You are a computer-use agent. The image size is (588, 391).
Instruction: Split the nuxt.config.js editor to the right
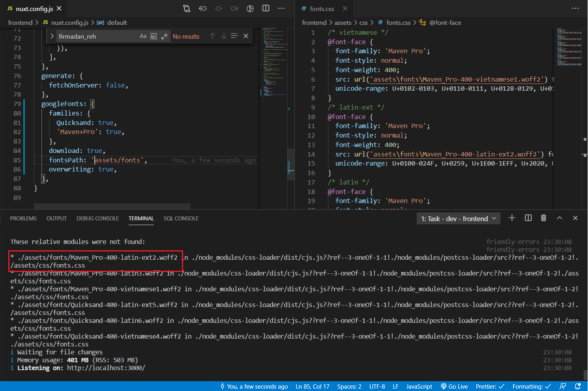[266, 8]
